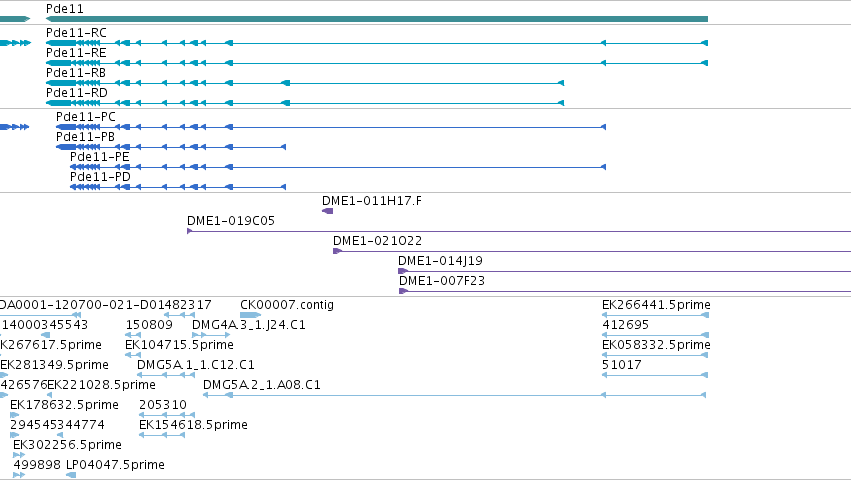Click the EST labeled 51017
This screenshot has width=851, height=480.
coord(621,365)
